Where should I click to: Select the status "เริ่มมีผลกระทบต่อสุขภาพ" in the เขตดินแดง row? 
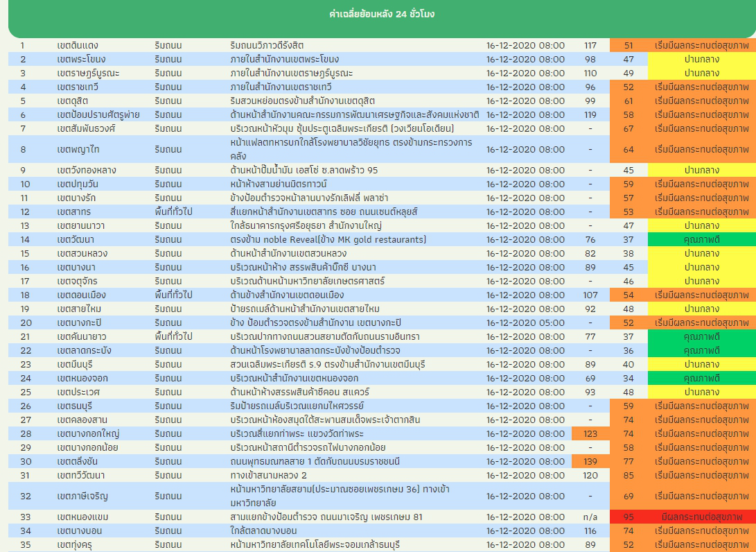pos(701,45)
